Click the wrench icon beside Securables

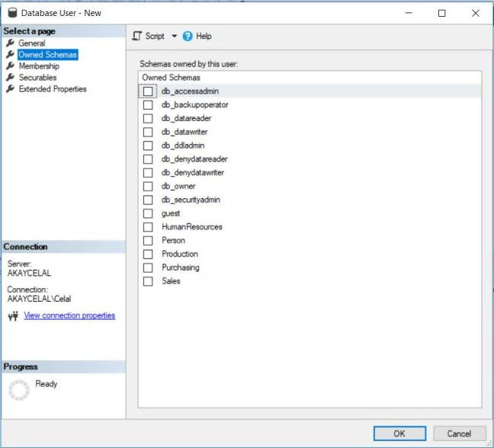(x=11, y=78)
